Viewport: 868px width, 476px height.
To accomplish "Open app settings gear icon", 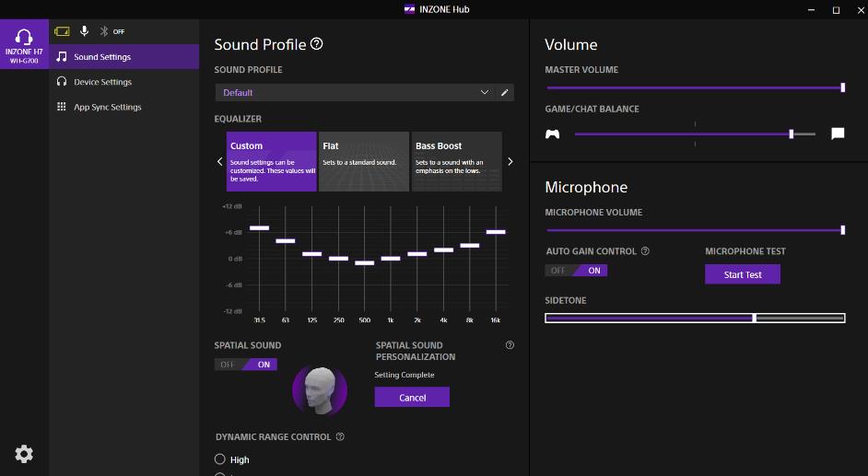I will 24,454.
